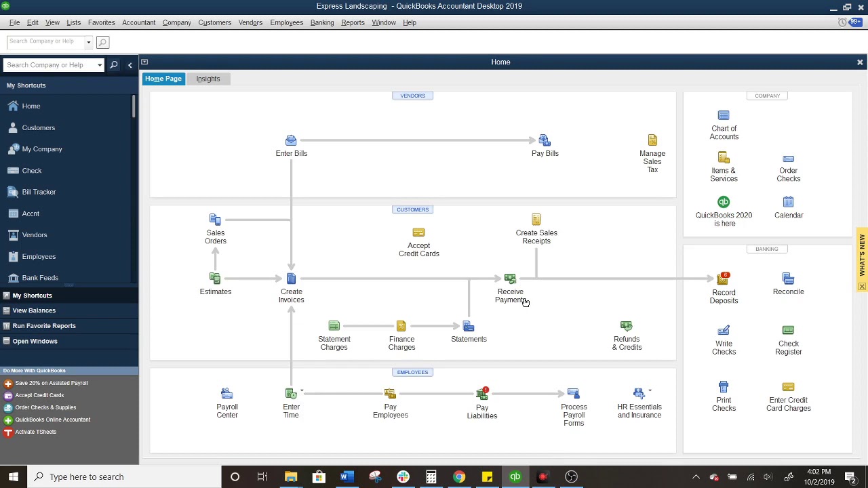Open Record Deposits icon

point(723,279)
